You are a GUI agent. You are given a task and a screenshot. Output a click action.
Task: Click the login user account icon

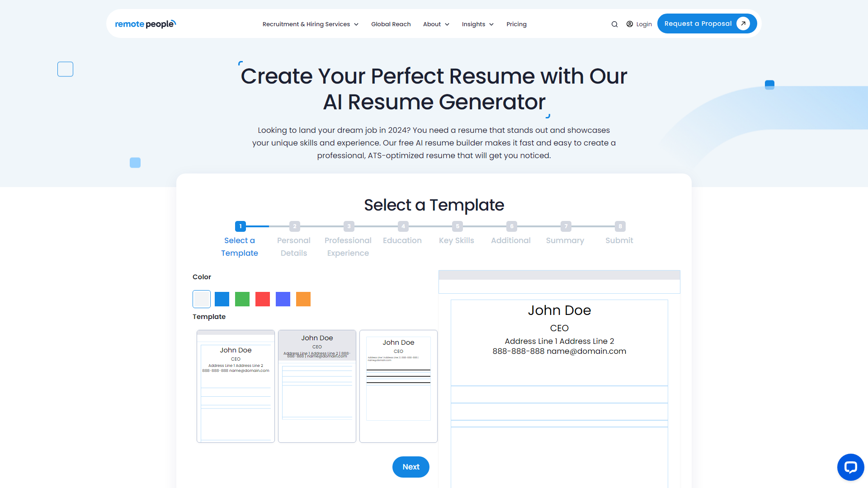coord(629,24)
